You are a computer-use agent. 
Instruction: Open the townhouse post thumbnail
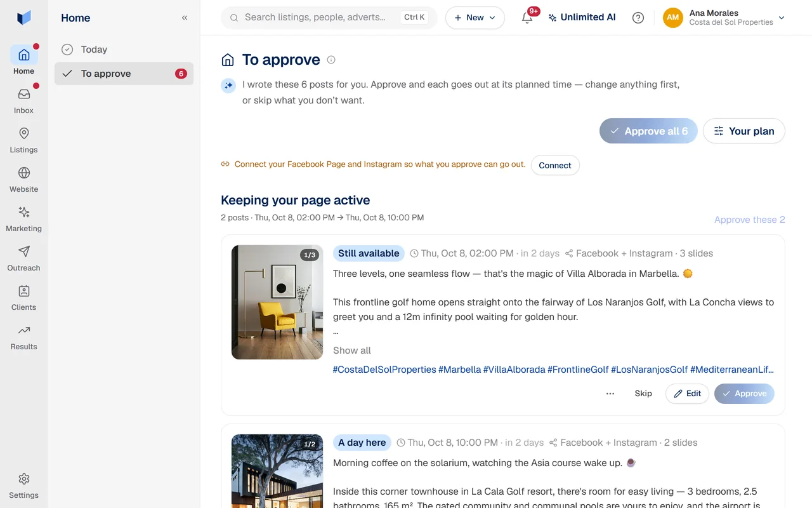(277, 471)
